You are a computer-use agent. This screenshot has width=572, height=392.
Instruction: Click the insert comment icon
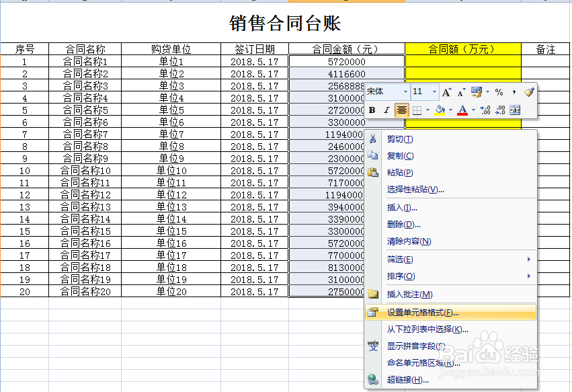tap(373, 295)
